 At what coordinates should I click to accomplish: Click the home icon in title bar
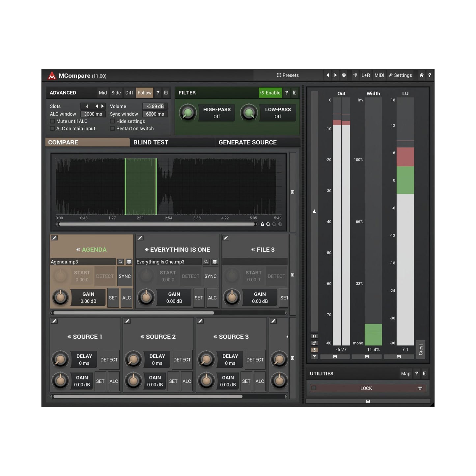[421, 75]
